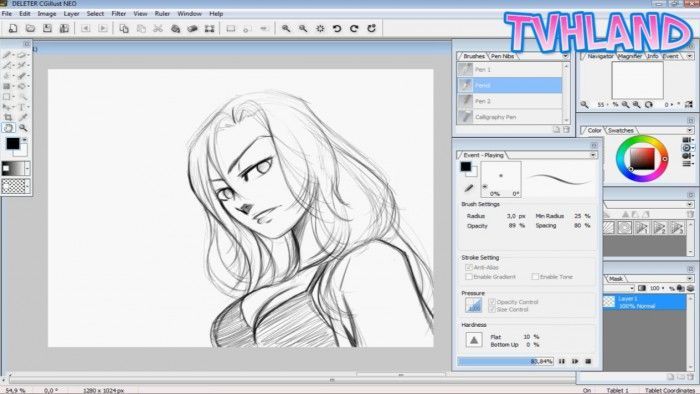Switch to the Pen Nibs tab
This screenshot has height=394, width=700.
[502, 56]
